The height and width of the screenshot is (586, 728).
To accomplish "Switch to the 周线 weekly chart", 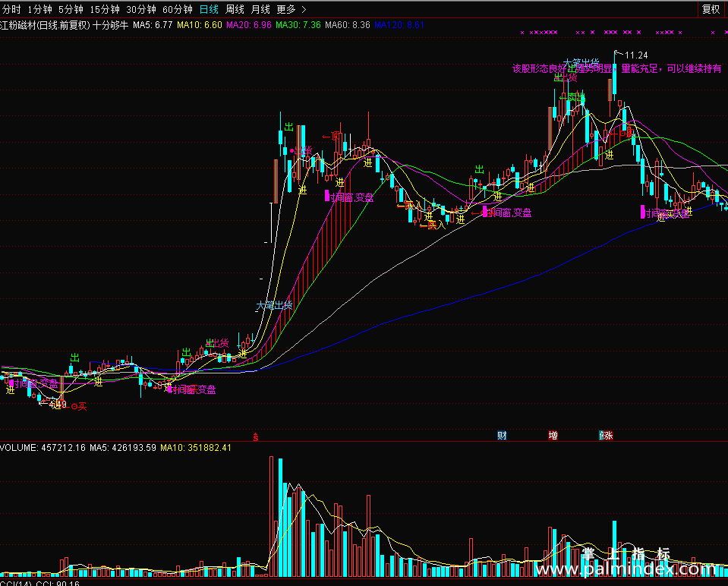I will point(235,9).
